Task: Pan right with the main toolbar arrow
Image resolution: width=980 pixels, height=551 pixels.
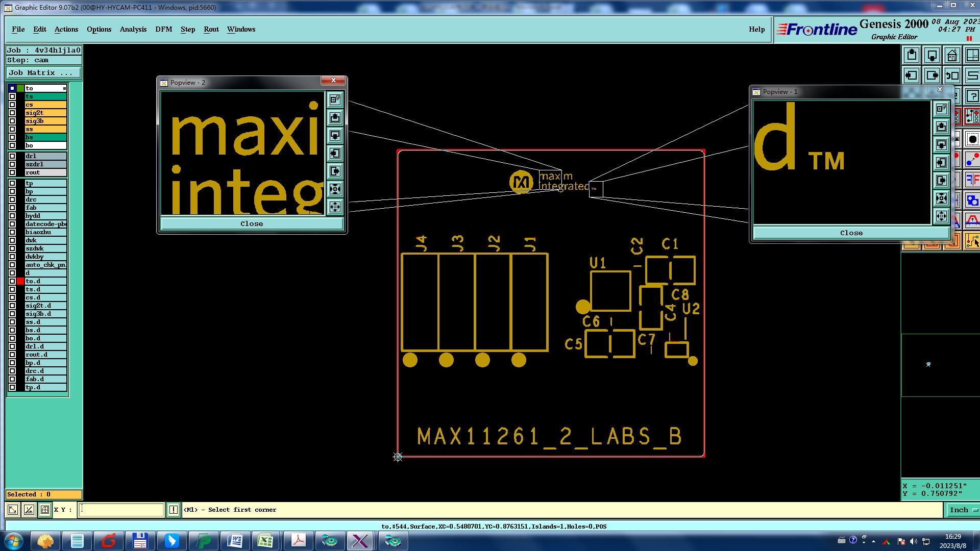Action: [x=932, y=76]
